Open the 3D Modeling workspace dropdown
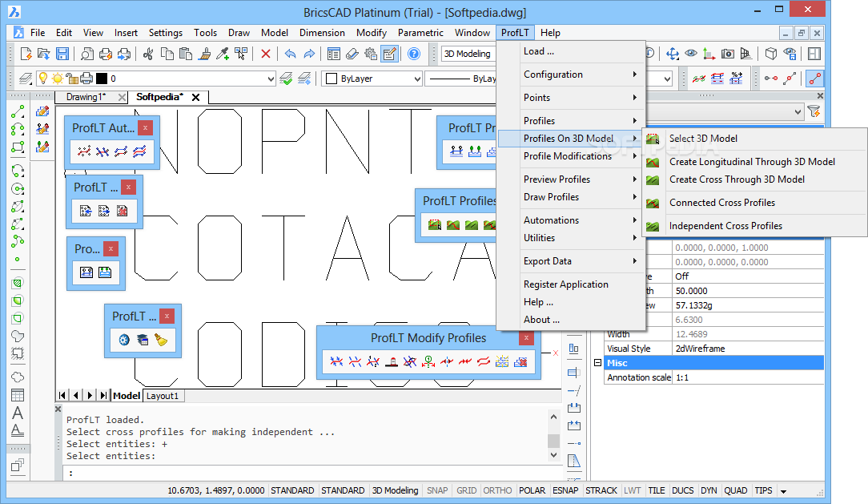The image size is (868, 504). point(467,54)
